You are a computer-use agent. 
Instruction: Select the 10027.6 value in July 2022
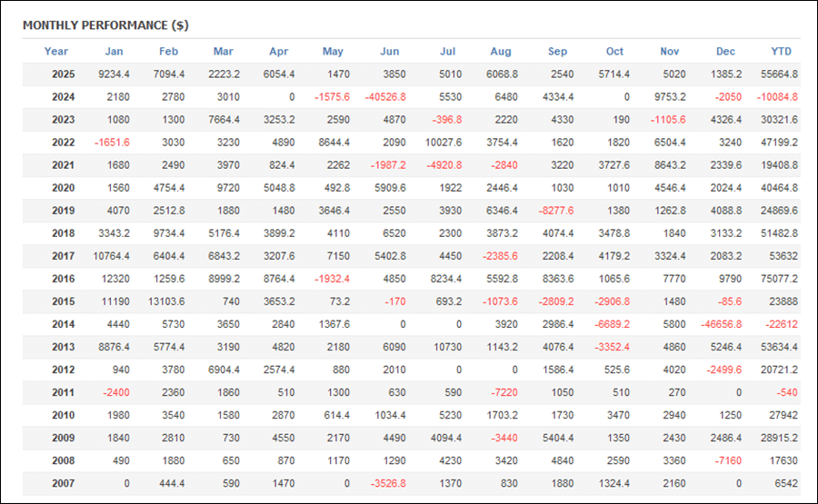click(443, 143)
